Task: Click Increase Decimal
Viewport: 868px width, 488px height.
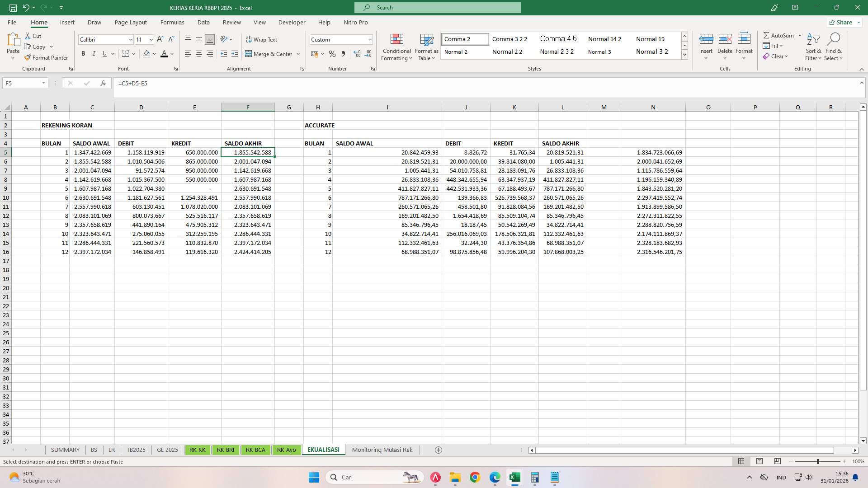Action: pos(357,54)
